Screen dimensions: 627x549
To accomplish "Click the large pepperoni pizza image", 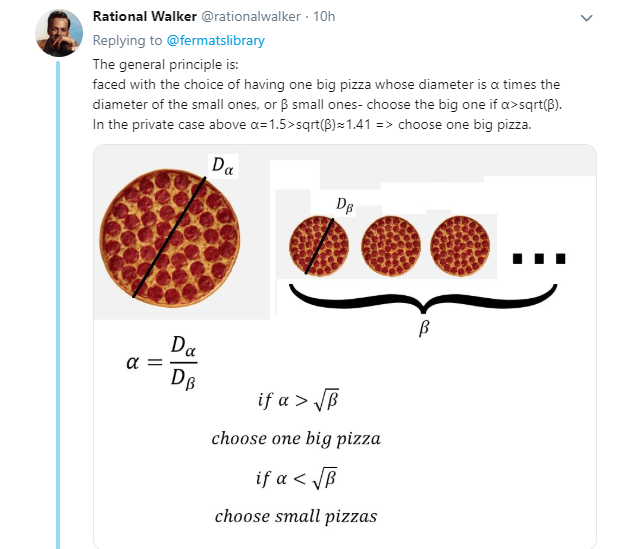I will [170, 238].
